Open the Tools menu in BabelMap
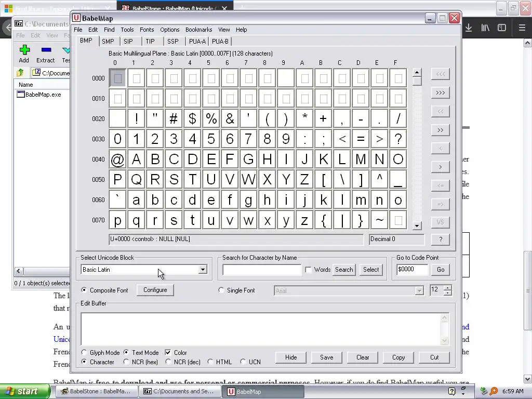The height and width of the screenshot is (399, 532). 127,30
